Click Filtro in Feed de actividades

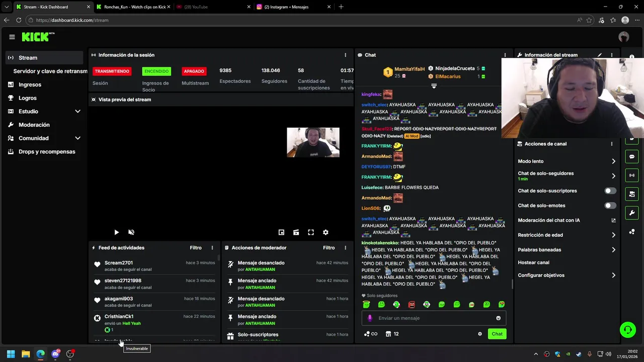196,248
